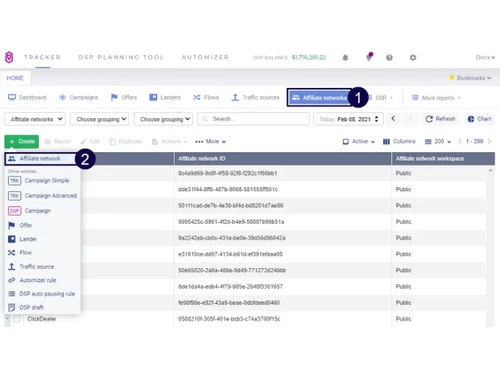Choose Traffic source from the menu
The height and width of the screenshot is (375, 500).
pyautogui.click(x=31, y=267)
